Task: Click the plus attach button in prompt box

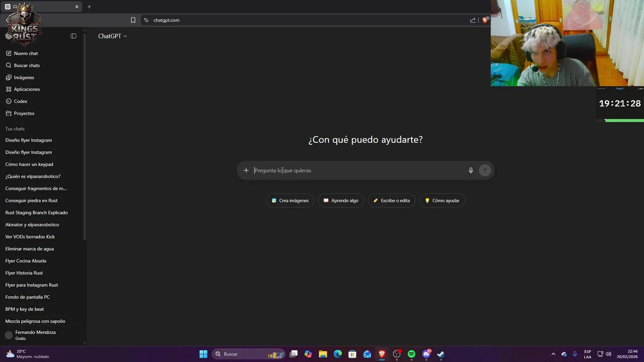Action: click(x=246, y=170)
